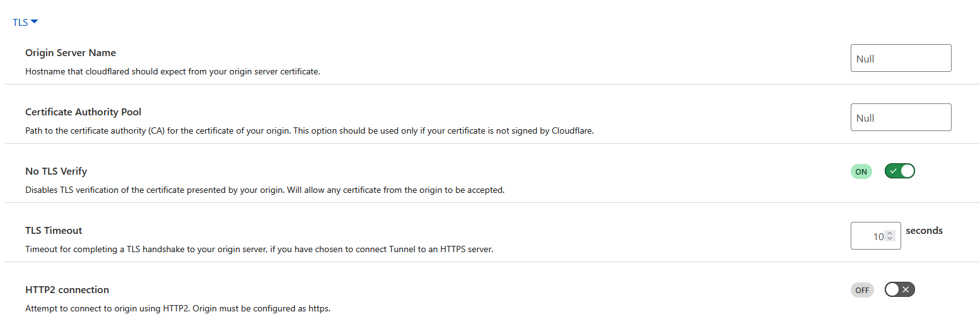Viewport: 980px width, 324px height.
Task: Click the HTTP2 connection description text
Action: click(178, 308)
